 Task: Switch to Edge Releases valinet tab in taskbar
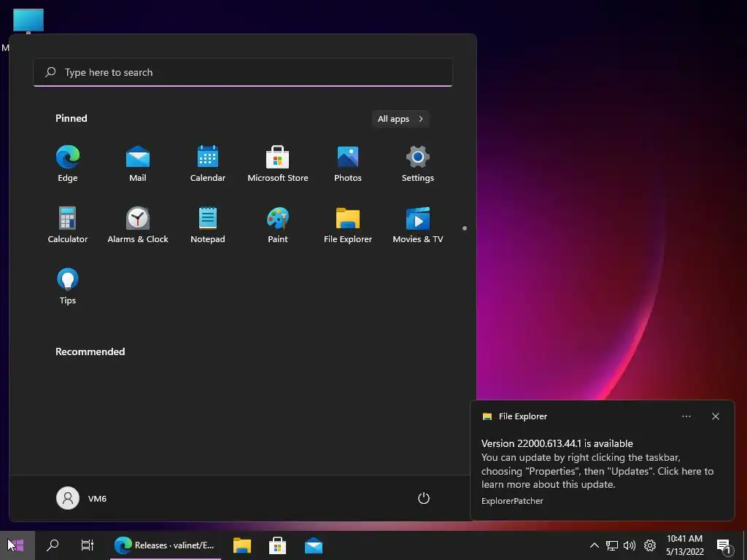click(x=166, y=545)
